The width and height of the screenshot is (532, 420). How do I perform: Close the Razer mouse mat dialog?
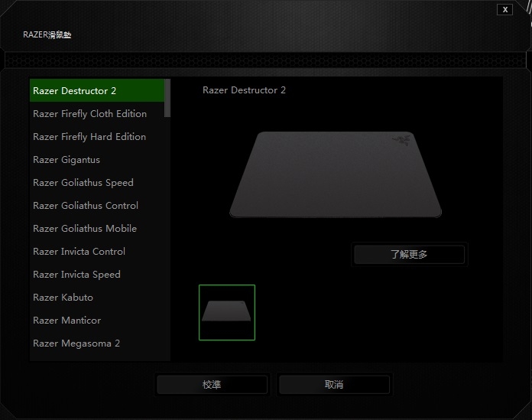click(x=504, y=9)
